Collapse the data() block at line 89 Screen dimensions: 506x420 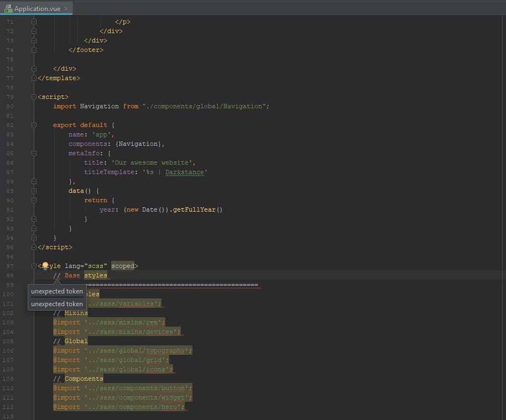point(34,191)
